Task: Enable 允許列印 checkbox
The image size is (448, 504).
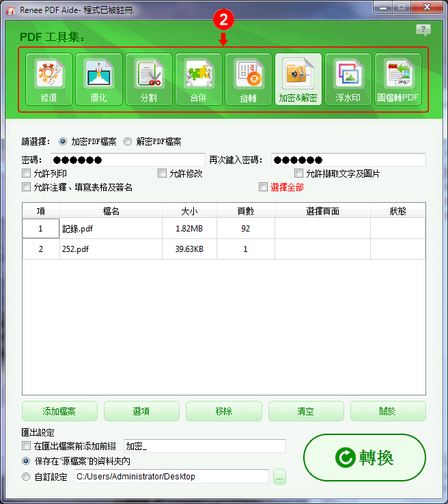Action: (26, 173)
